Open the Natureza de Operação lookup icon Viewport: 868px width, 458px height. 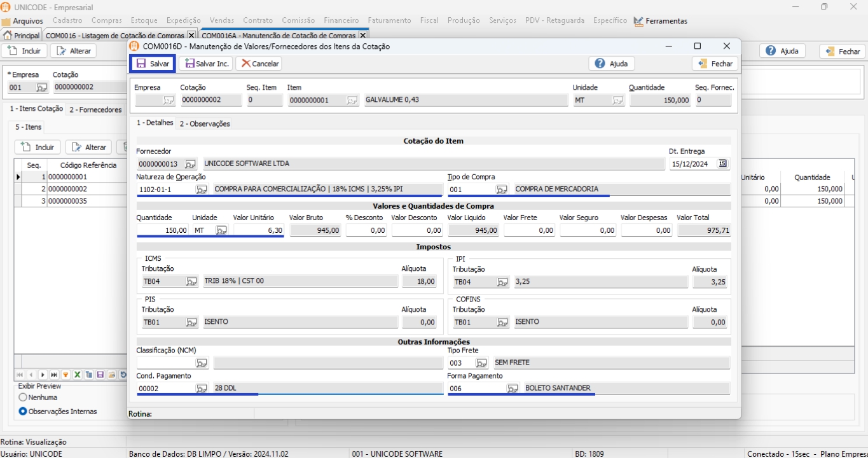coord(201,190)
